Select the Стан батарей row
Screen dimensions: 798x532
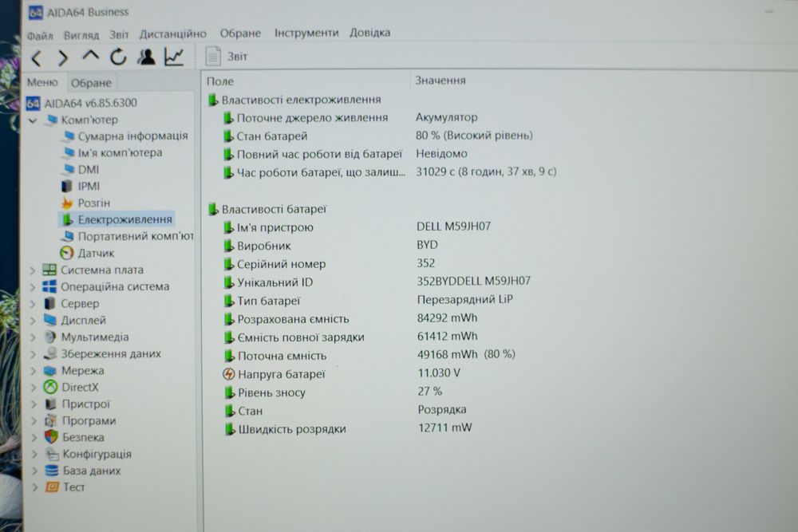[x=377, y=136]
